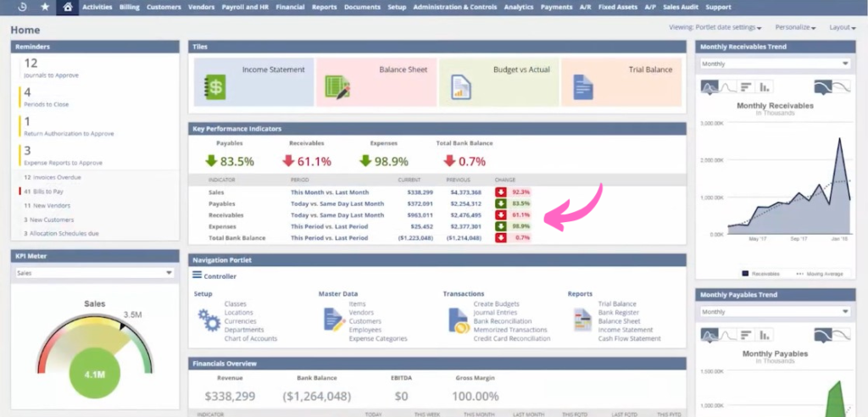The image size is (868, 417).
Task: Click the Journal Entries link
Action: coord(492,313)
